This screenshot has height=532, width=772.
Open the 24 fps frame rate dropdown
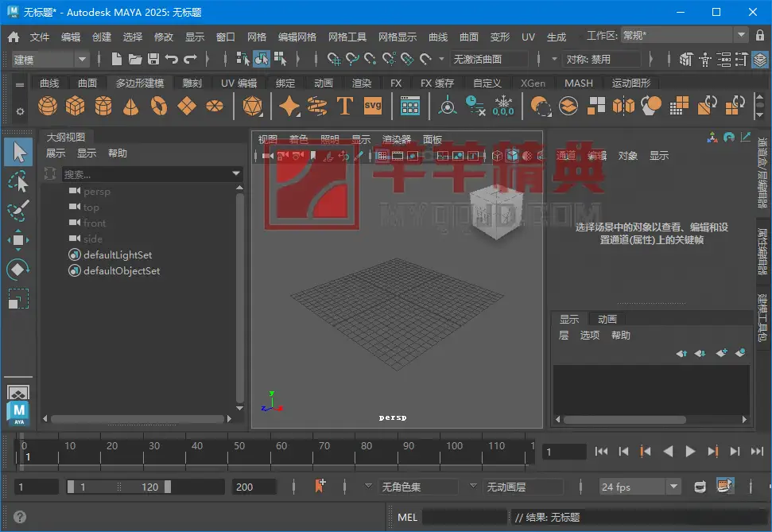point(640,487)
